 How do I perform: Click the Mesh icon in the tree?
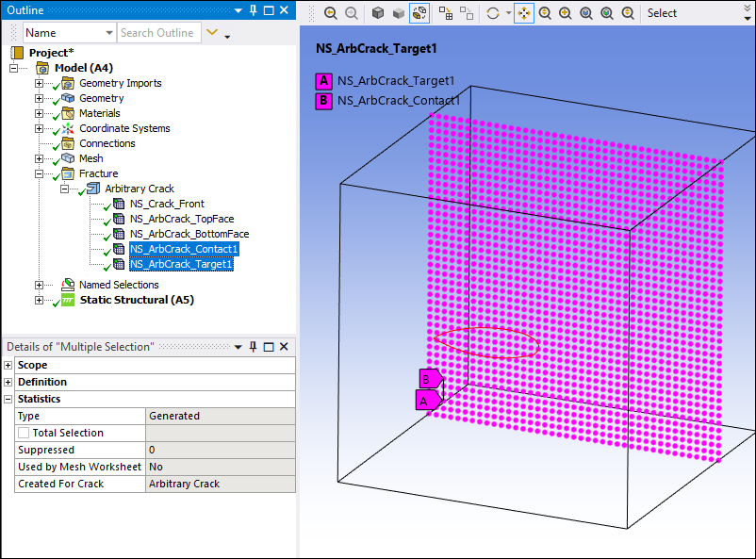[x=68, y=158]
